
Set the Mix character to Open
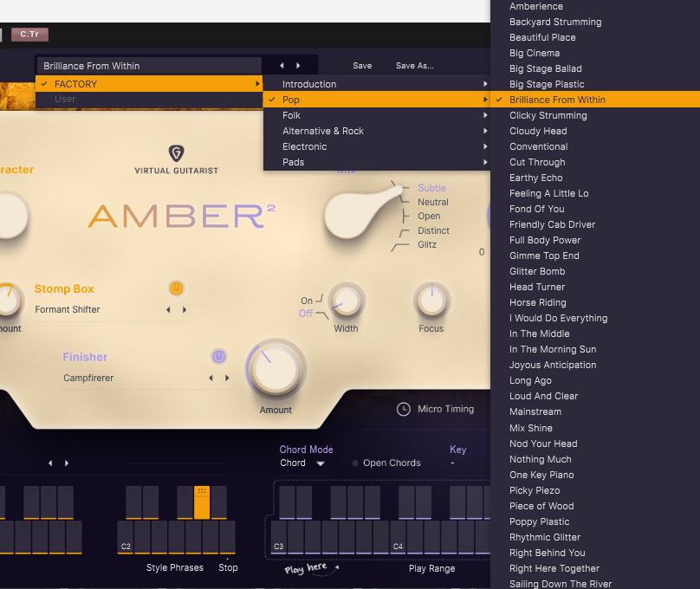(x=429, y=216)
